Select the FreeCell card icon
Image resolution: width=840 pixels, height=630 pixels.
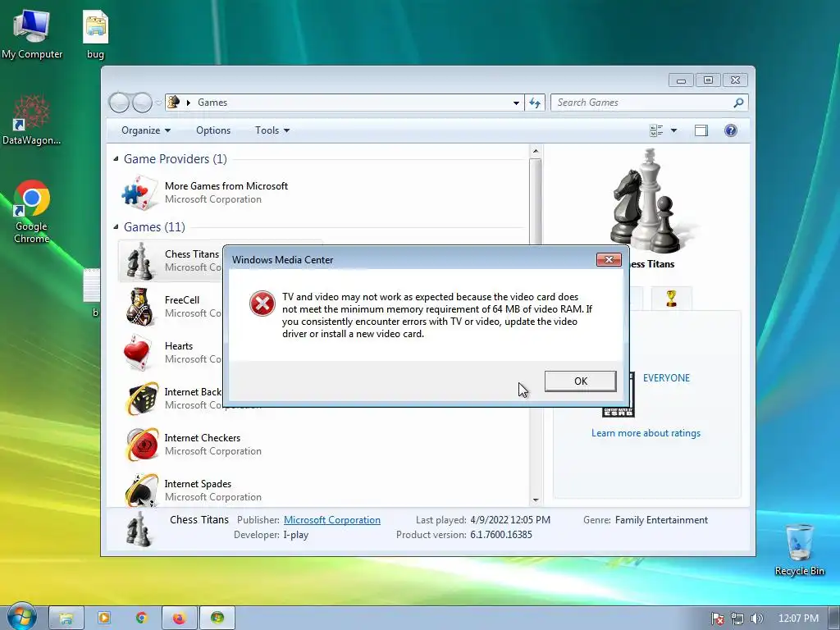[x=139, y=307]
